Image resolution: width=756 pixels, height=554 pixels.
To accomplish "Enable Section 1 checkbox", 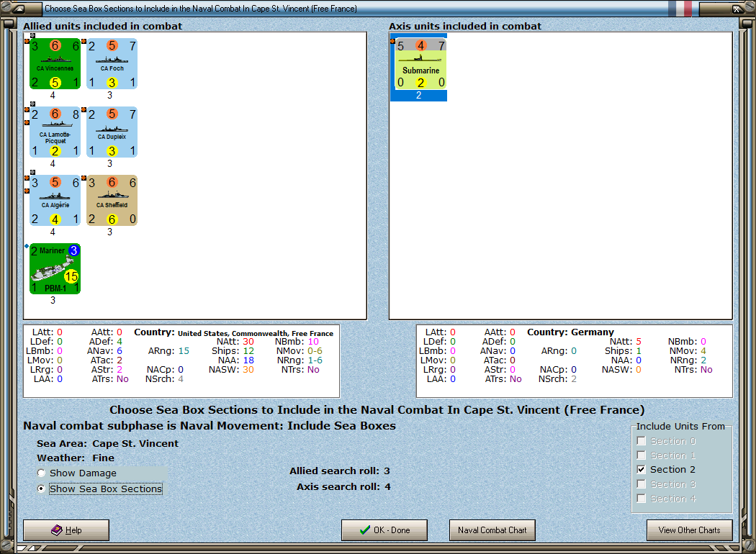I will pos(642,455).
